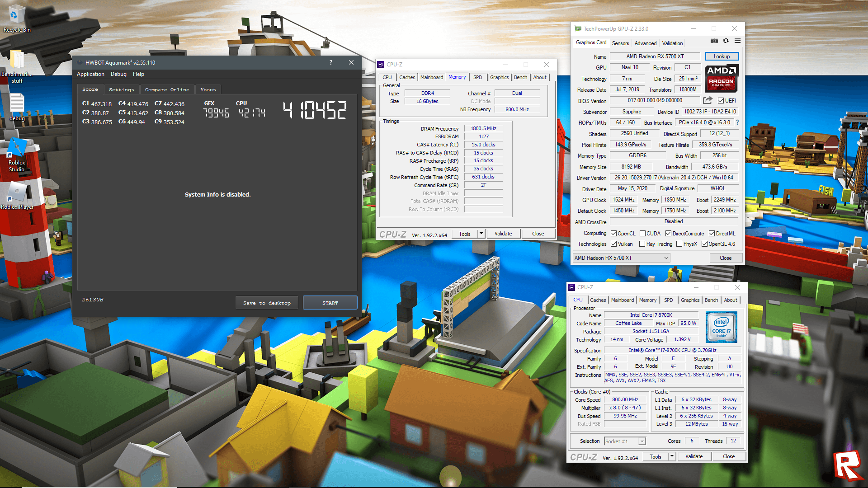Open the Aquamark Application menu
This screenshot has width=868, height=488.
click(x=90, y=74)
